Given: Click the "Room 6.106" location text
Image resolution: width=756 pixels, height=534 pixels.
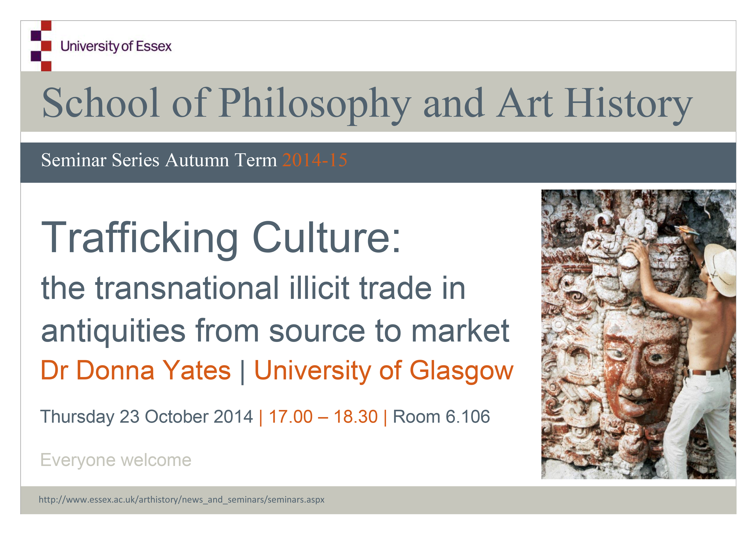Looking at the screenshot, I should click(441, 417).
